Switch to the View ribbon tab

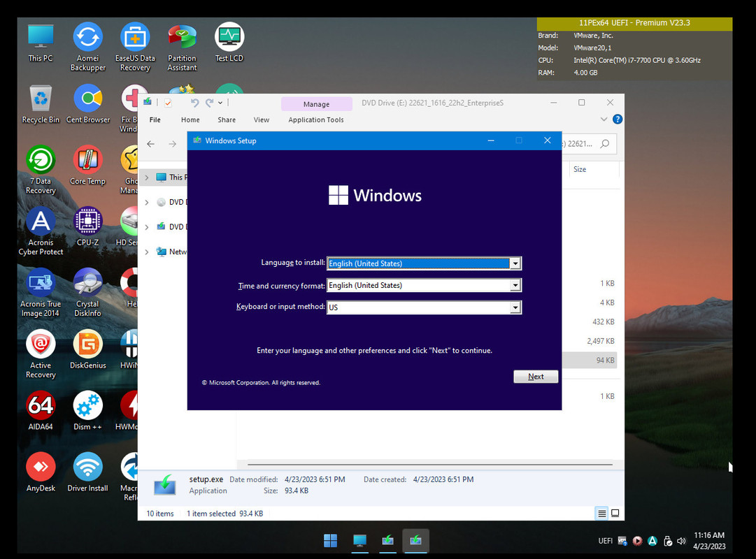[x=262, y=119]
